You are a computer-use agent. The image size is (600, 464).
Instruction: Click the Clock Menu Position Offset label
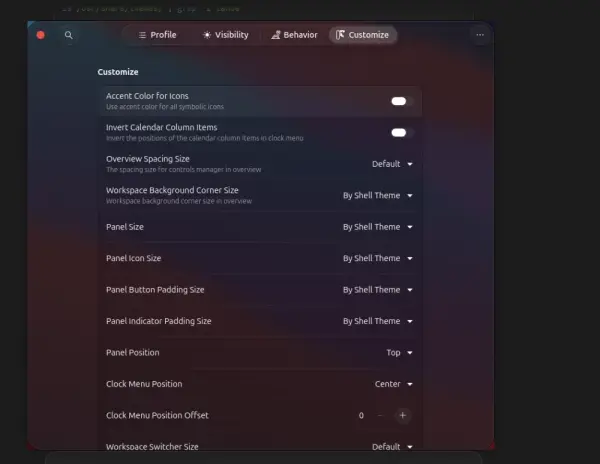(x=157, y=415)
